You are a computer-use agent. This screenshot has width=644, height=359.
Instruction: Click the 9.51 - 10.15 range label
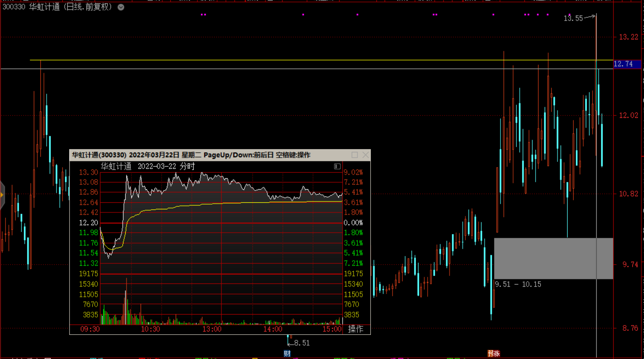pyautogui.click(x=518, y=284)
